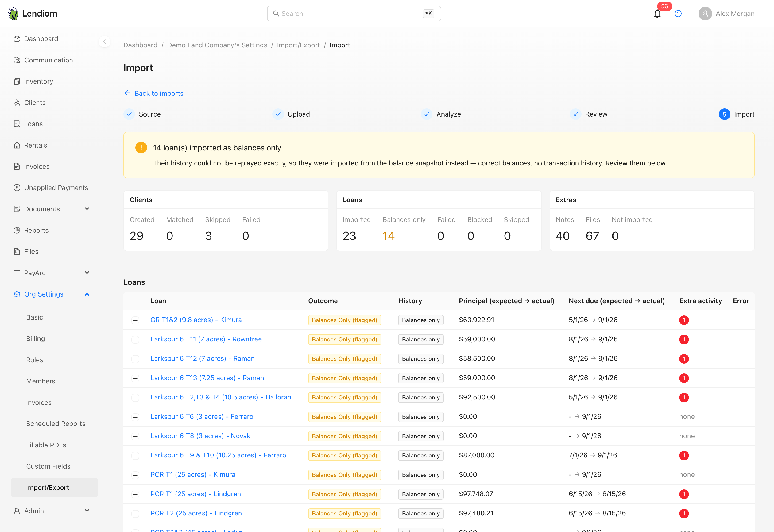Expand the Larkspur 6 T13 Raman row

tap(135, 378)
